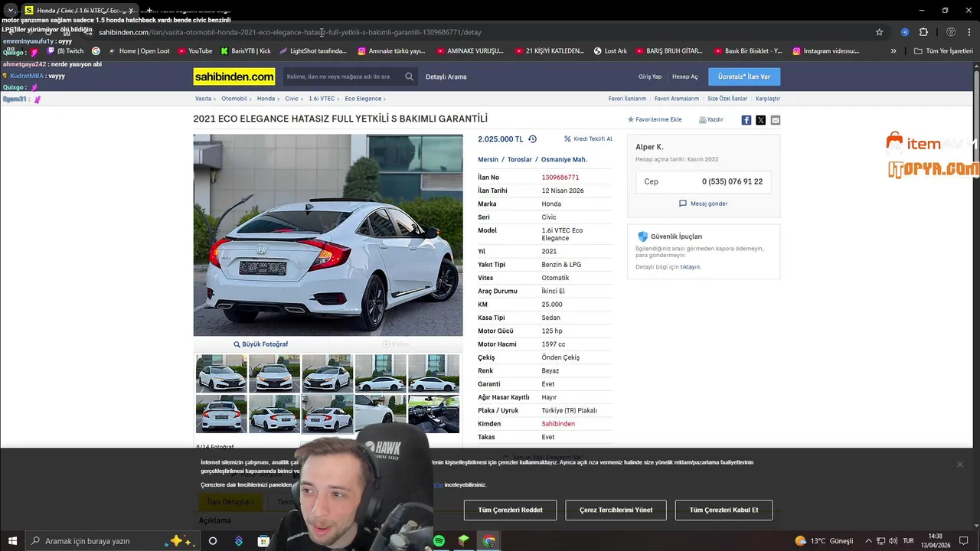
Task: Click Karşılaştır link
Action: click(768, 99)
